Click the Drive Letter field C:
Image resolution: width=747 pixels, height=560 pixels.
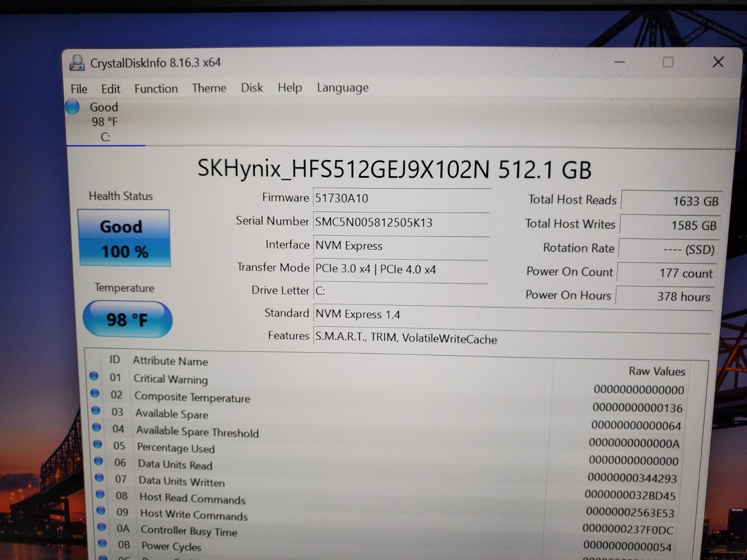click(401, 291)
